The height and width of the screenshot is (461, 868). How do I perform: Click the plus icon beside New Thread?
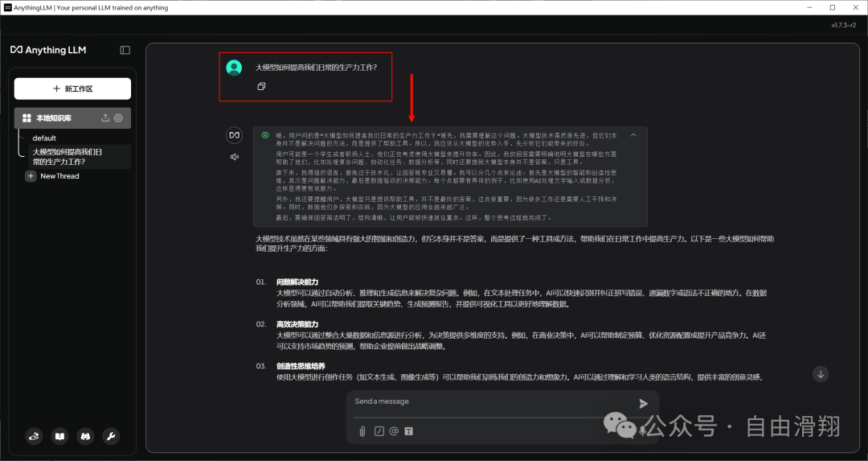[31, 176]
